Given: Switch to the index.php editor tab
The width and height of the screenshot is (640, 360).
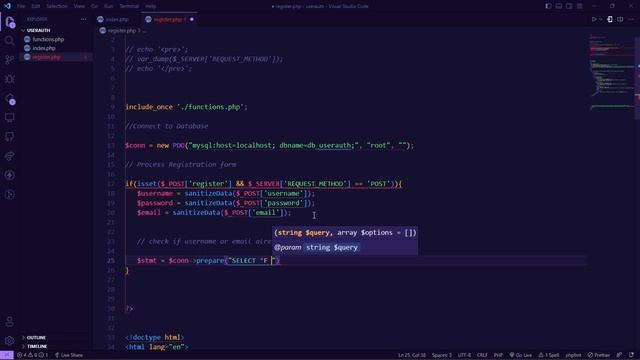Looking at the screenshot, I should tap(116, 19).
